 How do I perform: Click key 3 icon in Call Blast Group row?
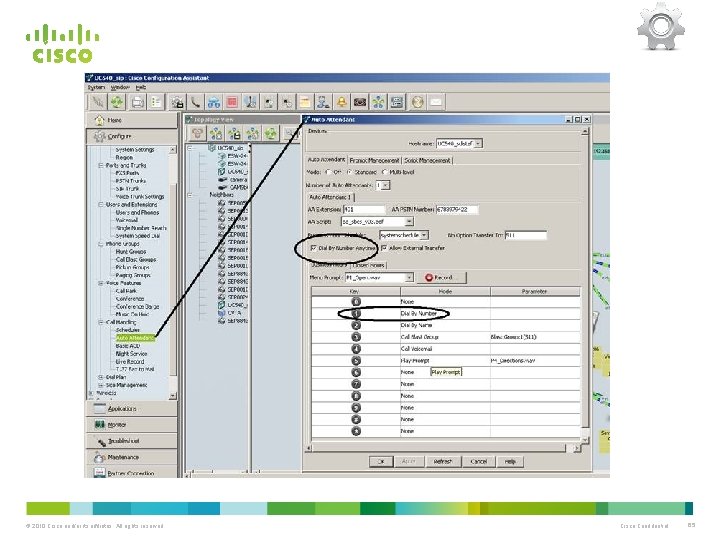point(356,337)
